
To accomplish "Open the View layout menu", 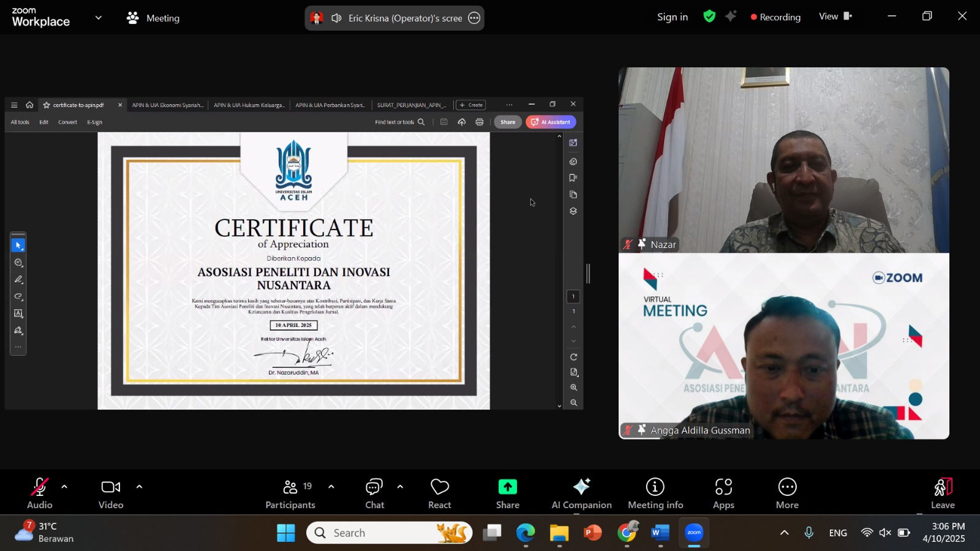I will coord(835,17).
